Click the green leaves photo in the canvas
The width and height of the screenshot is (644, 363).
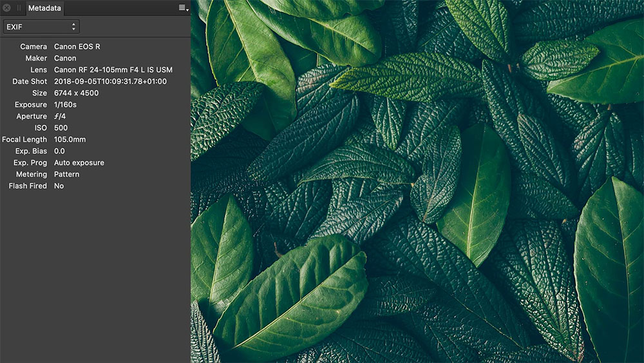(x=417, y=181)
